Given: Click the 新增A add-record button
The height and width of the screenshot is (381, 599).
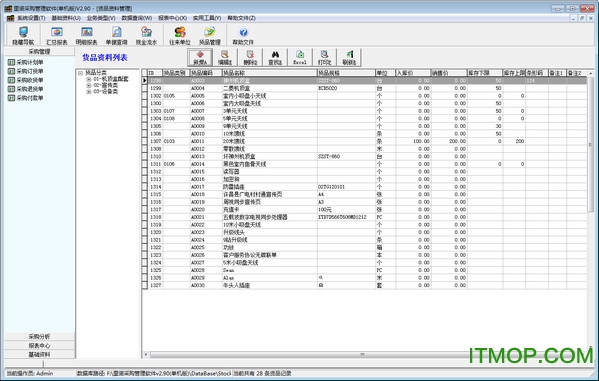Looking at the screenshot, I should (200, 57).
